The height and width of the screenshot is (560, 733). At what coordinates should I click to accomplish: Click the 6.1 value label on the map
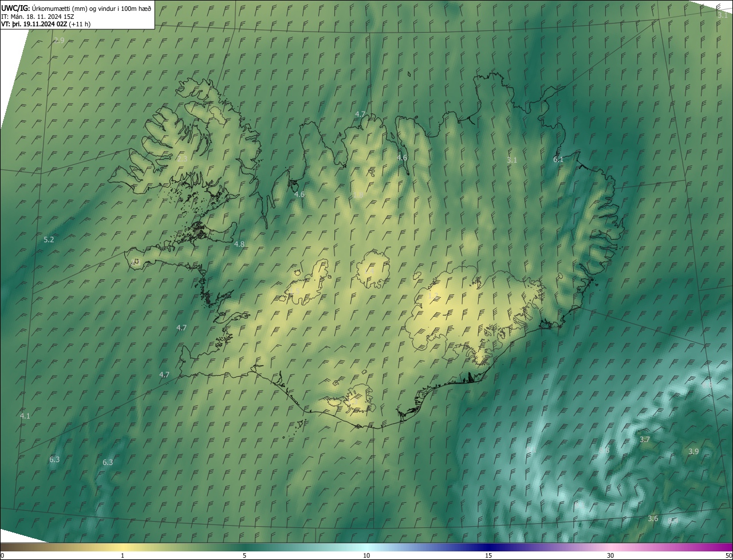point(558,159)
